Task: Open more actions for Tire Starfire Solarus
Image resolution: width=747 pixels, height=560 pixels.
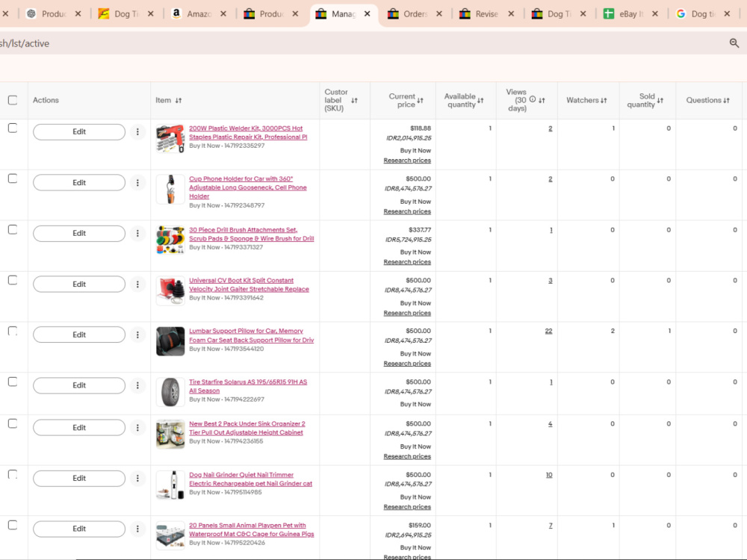Action: coord(137,385)
